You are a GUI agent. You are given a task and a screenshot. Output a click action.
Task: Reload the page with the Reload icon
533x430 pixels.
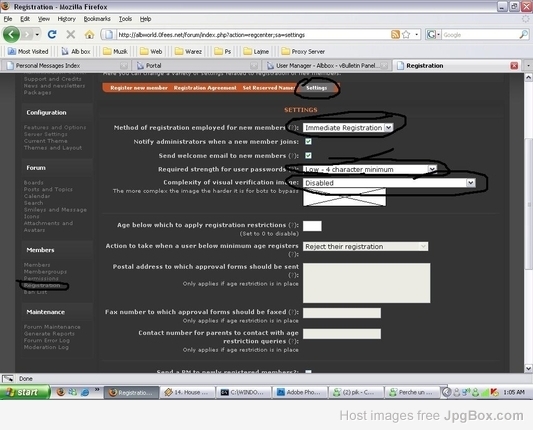tap(52, 34)
